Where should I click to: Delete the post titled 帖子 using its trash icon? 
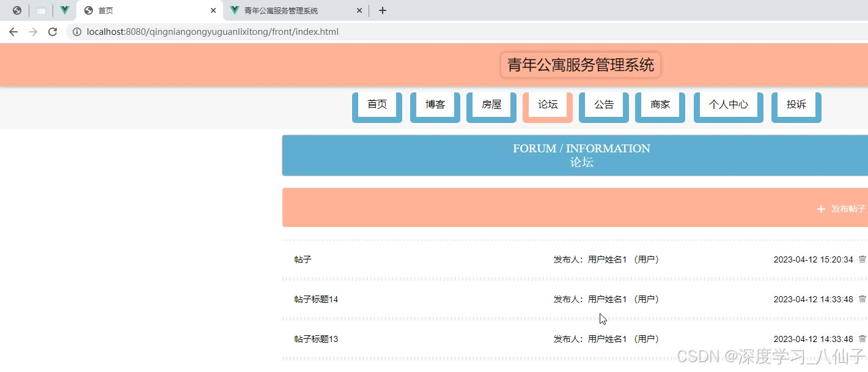[x=862, y=259]
